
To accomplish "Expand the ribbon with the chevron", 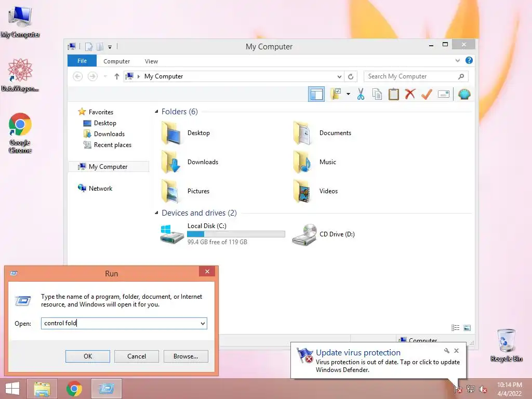I will click(457, 60).
